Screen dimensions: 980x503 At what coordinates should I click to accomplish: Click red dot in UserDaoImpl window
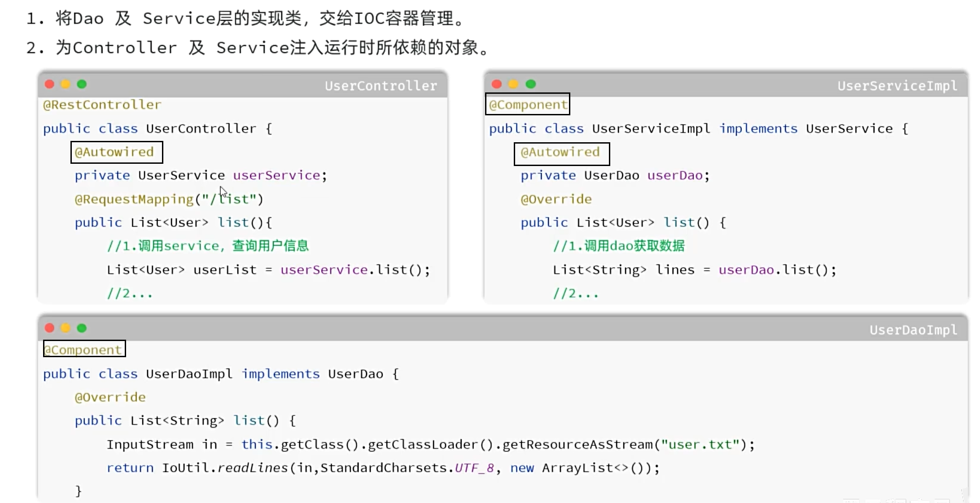click(x=50, y=328)
